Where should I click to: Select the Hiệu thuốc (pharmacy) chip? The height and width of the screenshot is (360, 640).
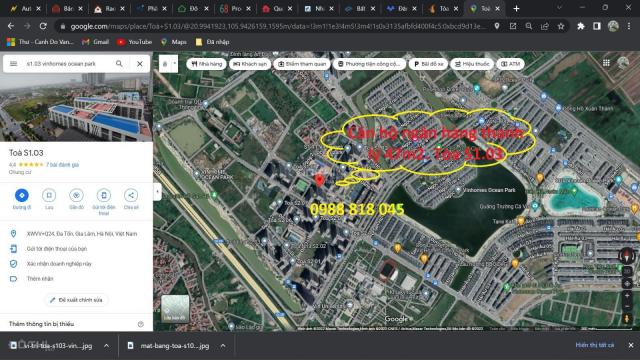pyautogui.click(x=472, y=64)
